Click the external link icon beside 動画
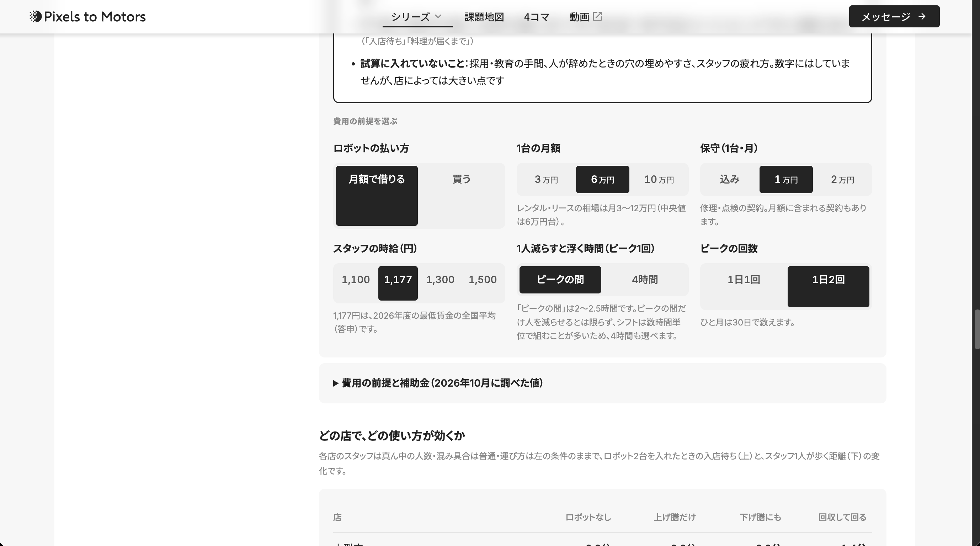This screenshot has height=546, width=980. pyautogui.click(x=597, y=16)
